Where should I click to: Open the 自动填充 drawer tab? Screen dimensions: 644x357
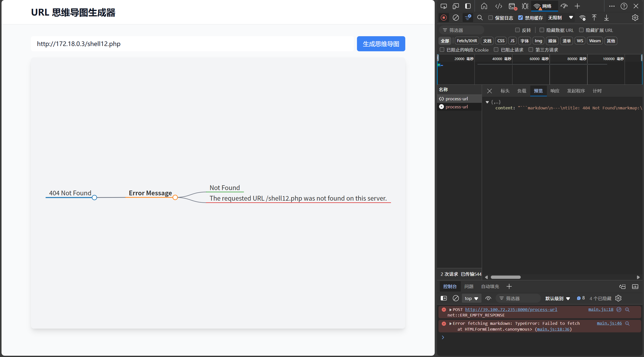click(490, 286)
